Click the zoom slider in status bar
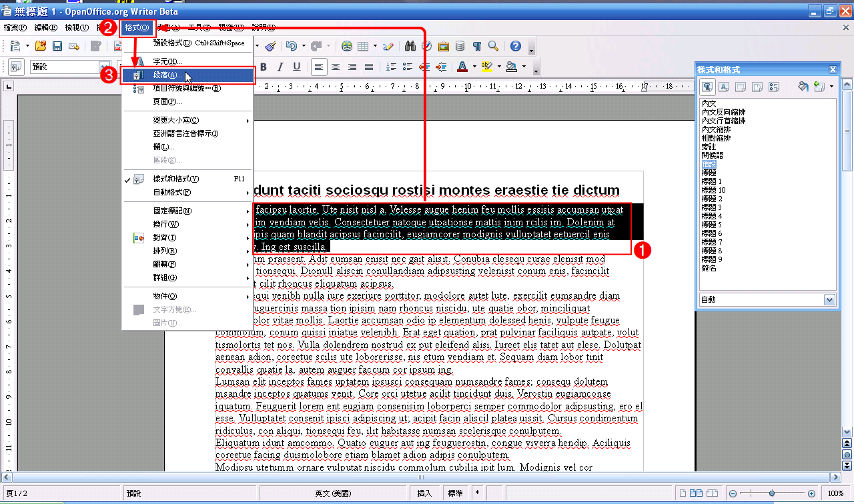Viewport: 854px width, 504px height. tap(773, 493)
